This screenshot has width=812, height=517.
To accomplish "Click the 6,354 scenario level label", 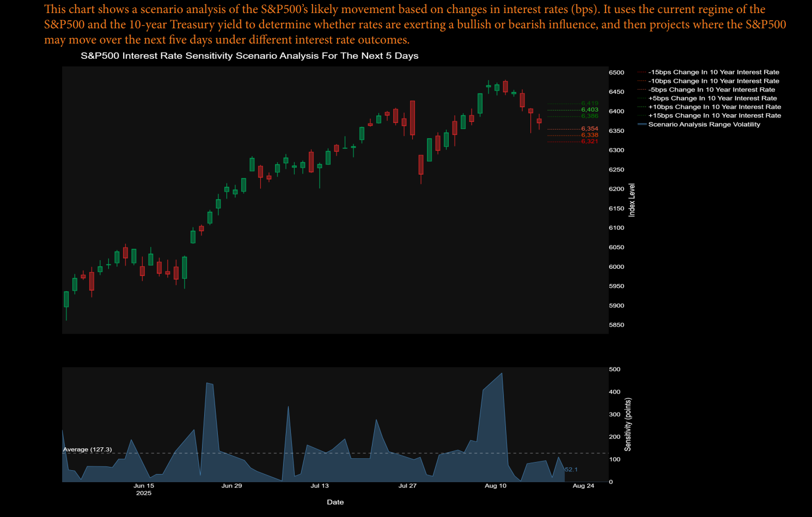I will (590, 129).
